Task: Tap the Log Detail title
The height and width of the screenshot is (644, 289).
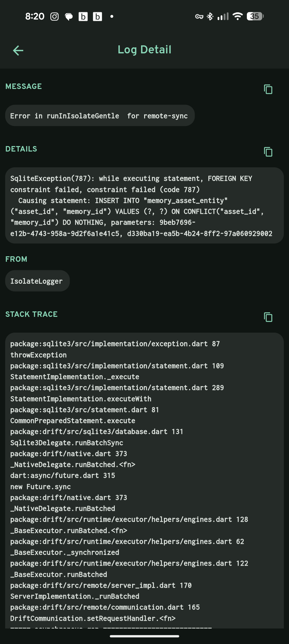Action: 144,50
